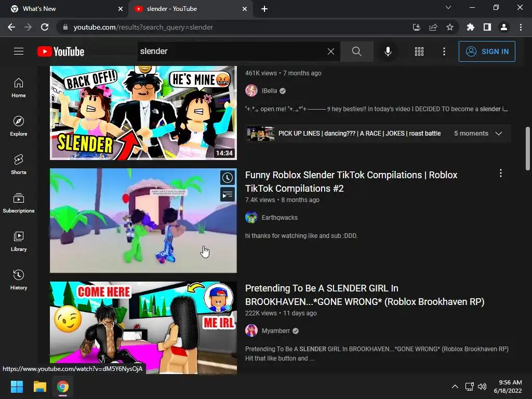Viewport: 532px width, 399px height.
Task: Bookmark this page with the star icon
Action: click(449, 27)
